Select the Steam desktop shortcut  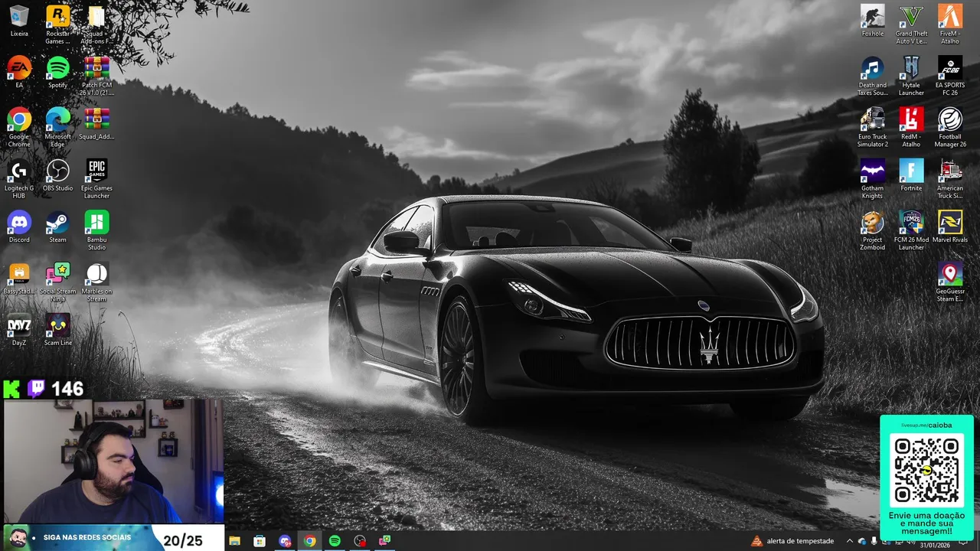point(57,227)
